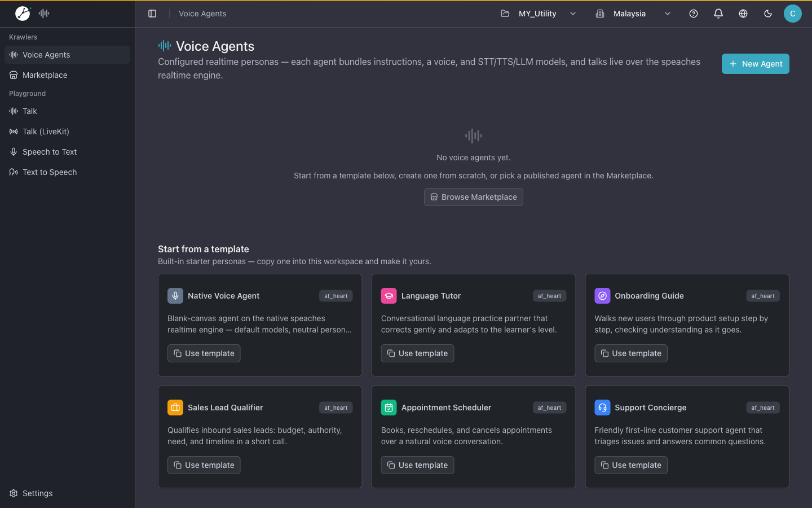The image size is (812, 508).
Task: Open the user avatar menu
Action: [x=793, y=14]
